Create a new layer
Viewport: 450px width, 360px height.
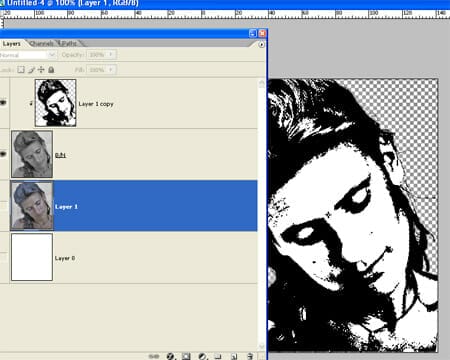click(234, 356)
